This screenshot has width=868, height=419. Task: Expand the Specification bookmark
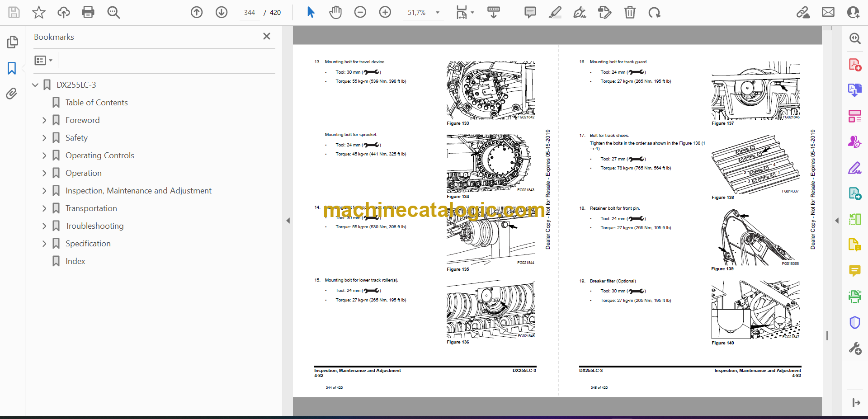tap(44, 244)
